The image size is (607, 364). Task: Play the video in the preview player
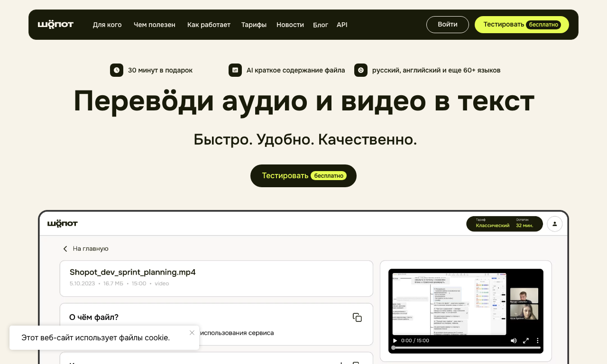coord(395,340)
